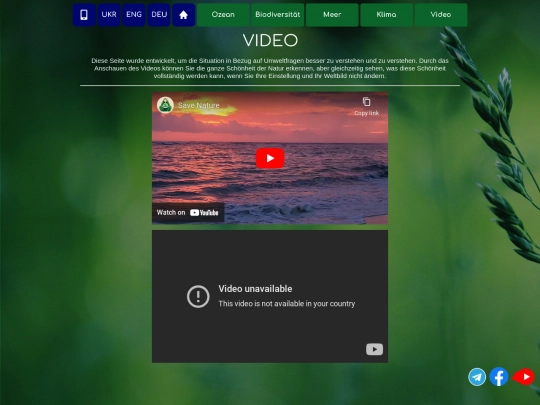This screenshot has height=405, width=540.
Task: Open the Ozean menu item
Action: 223,15
